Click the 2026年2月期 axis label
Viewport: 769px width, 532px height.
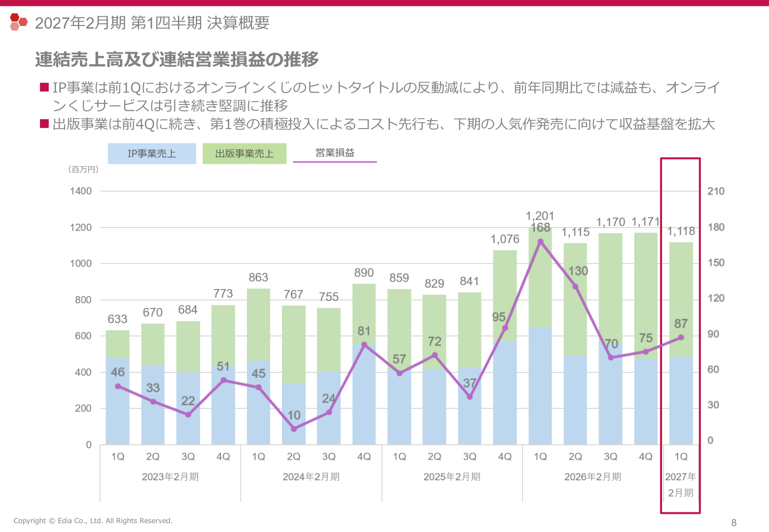[593, 477]
